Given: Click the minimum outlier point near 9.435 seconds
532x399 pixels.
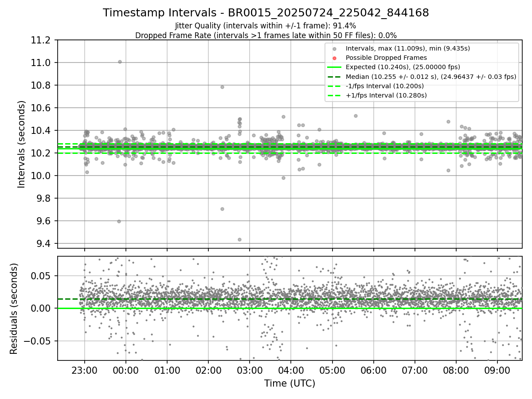Looking at the screenshot, I should (239, 239).
